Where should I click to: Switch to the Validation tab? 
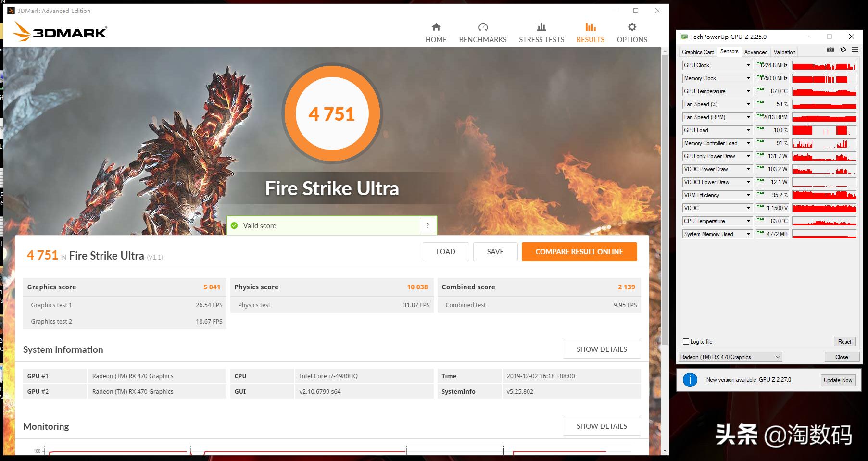784,52
